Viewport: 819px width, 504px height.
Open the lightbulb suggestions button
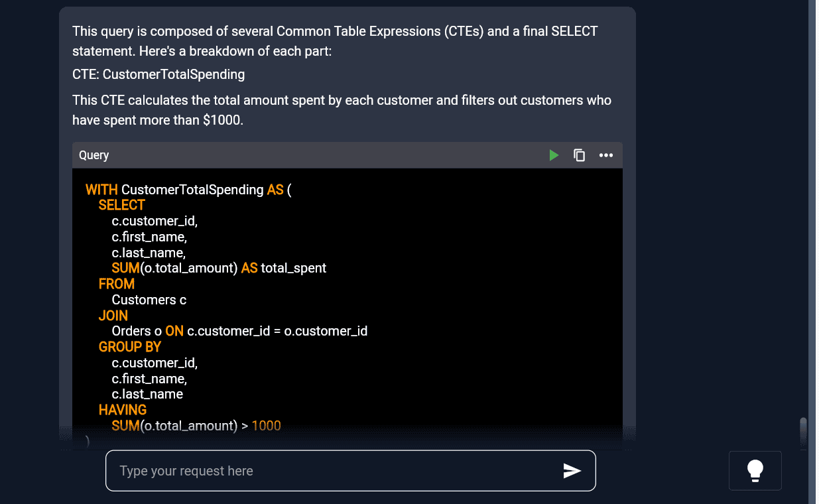(x=755, y=471)
